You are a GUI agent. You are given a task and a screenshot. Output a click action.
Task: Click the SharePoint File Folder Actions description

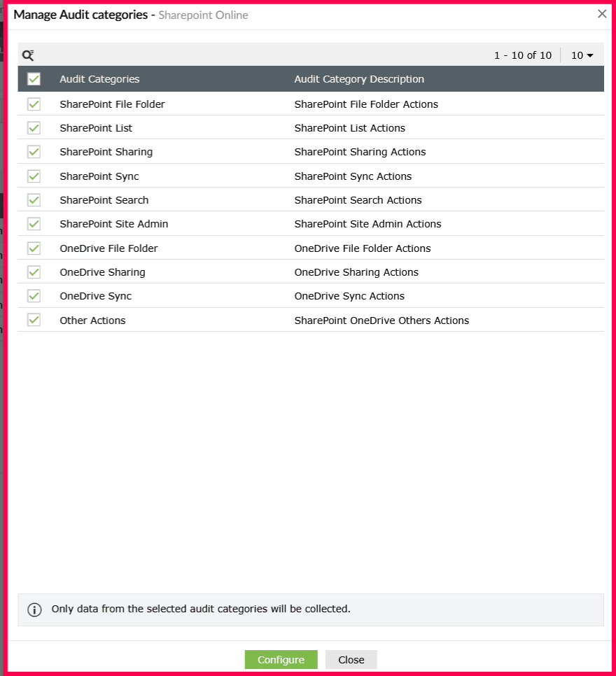[366, 104]
